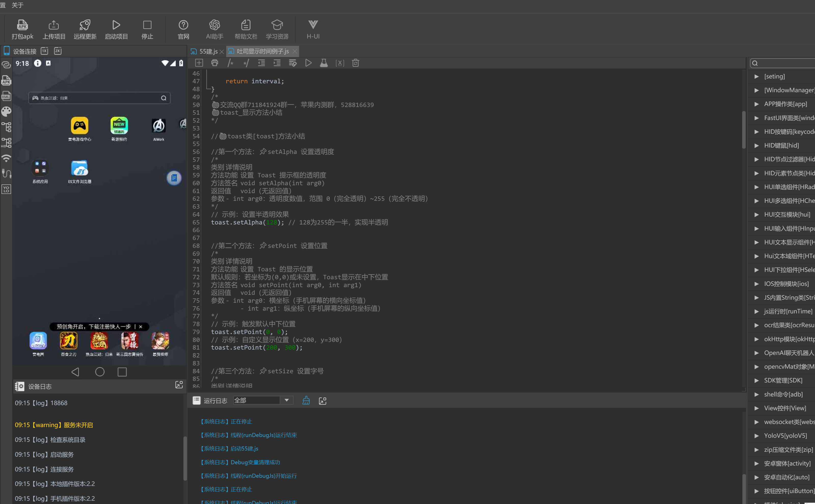Open the AI助手 assistant

click(x=214, y=29)
